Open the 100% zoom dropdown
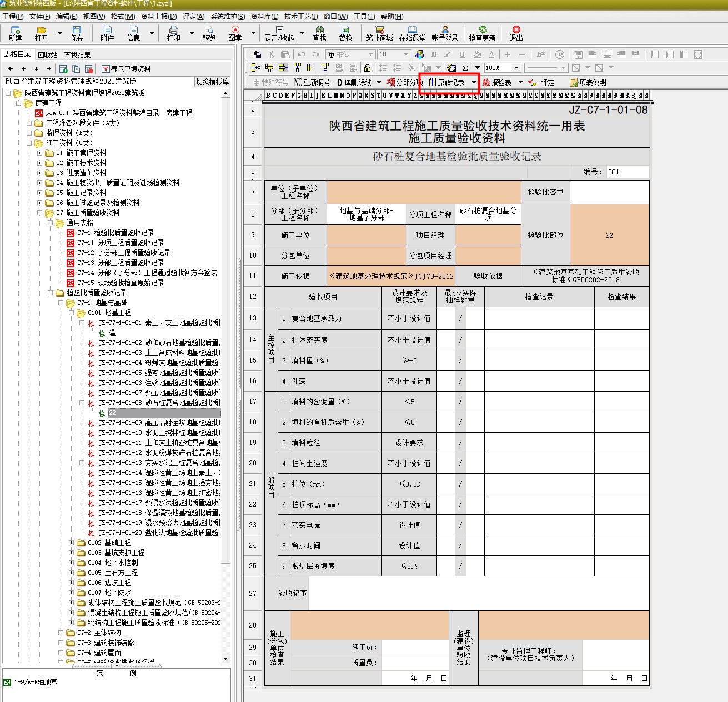 [x=516, y=68]
